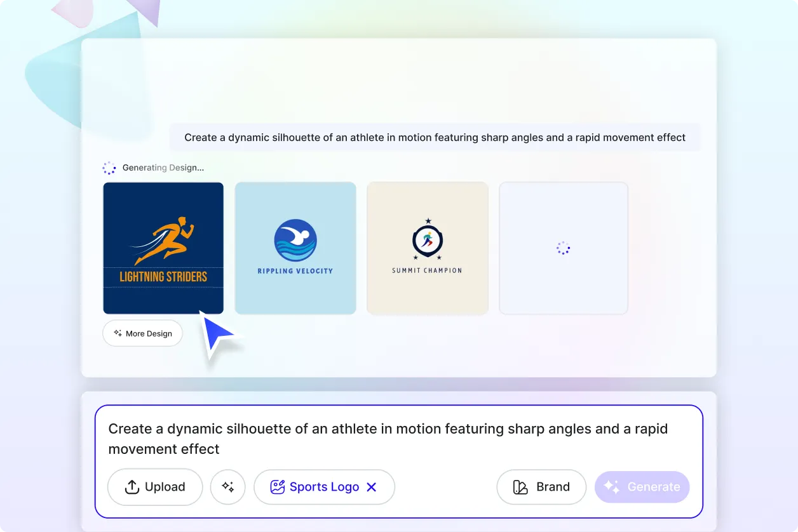The image size is (798, 532).
Task: Remove the Sports Logo tag
Action: coord(372,486)
